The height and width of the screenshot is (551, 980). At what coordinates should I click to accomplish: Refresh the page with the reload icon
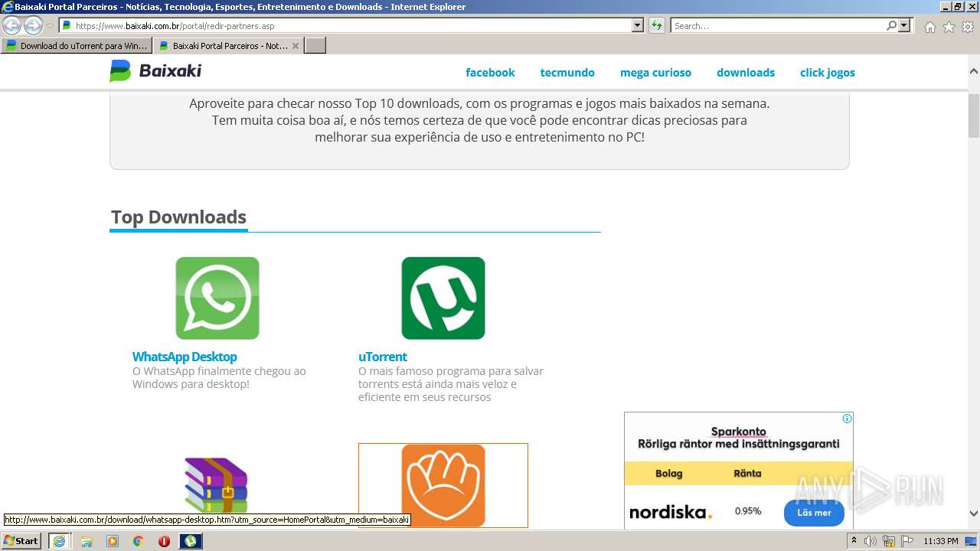click(x=657, y=25)
